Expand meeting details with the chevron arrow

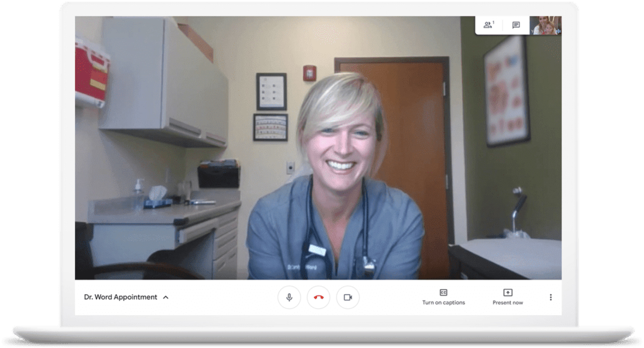[166, 297]
